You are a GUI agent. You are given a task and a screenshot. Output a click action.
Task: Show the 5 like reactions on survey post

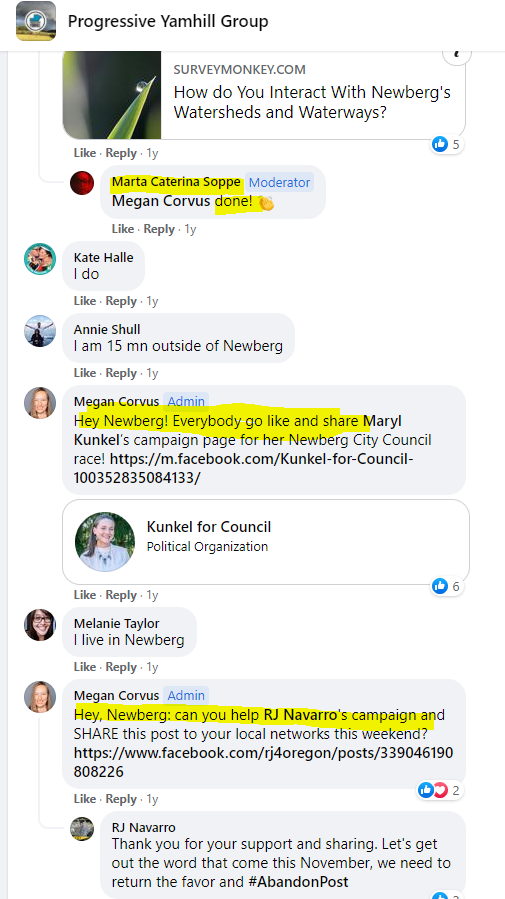[447, 144]
